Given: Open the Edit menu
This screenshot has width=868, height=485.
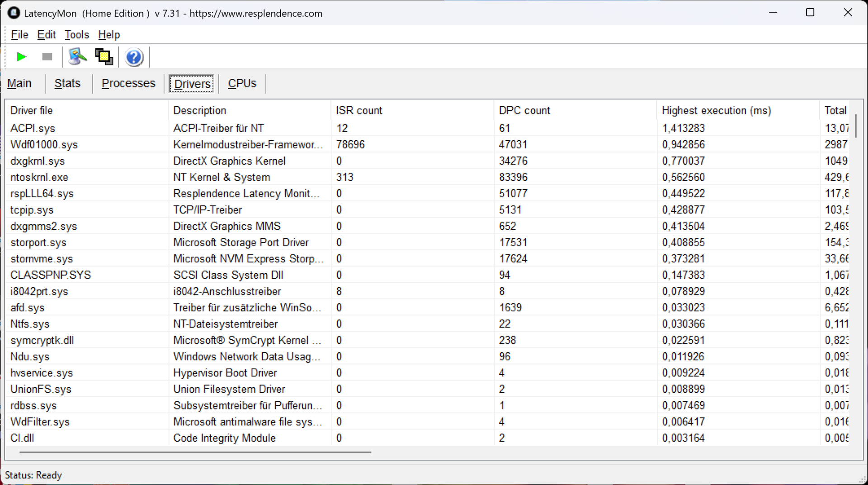Looking at the screenshot, I should (46, 35).
